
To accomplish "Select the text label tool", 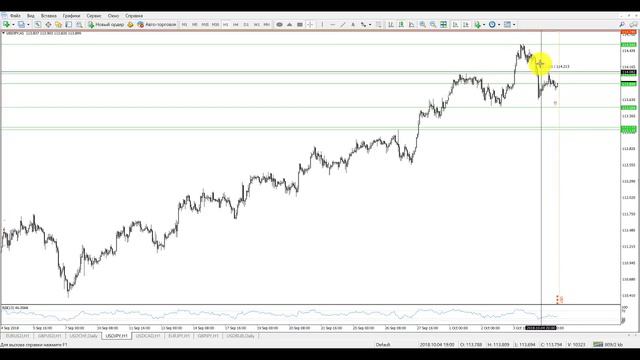I will click(353, 24).
